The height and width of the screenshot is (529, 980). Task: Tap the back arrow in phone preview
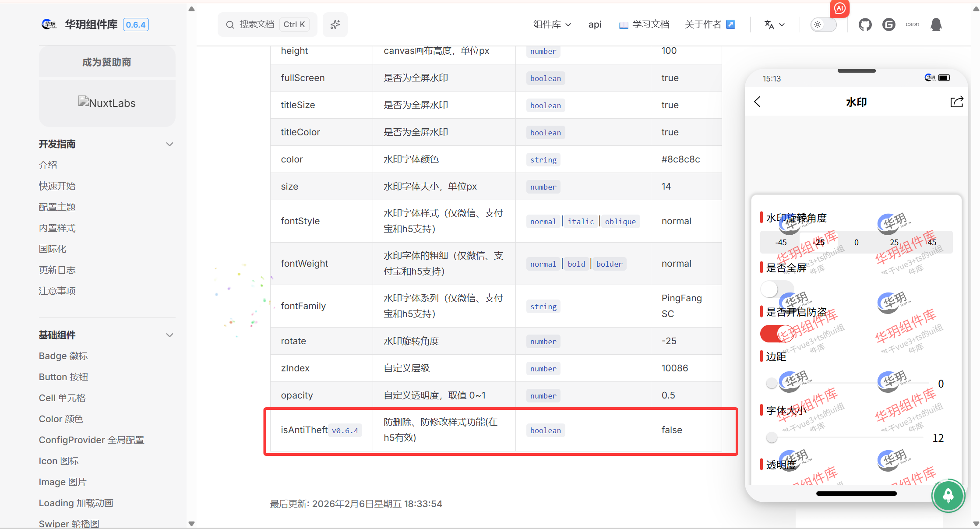click(758, 102)
